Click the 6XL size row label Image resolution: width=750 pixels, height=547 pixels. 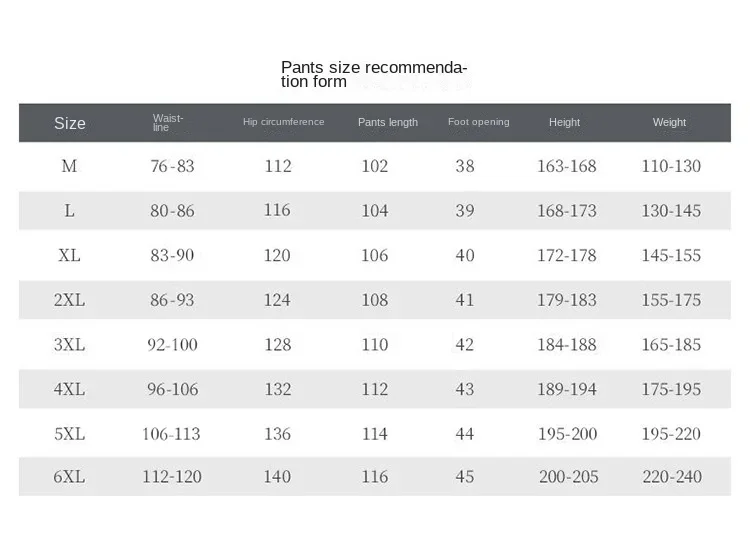point(69,477)
